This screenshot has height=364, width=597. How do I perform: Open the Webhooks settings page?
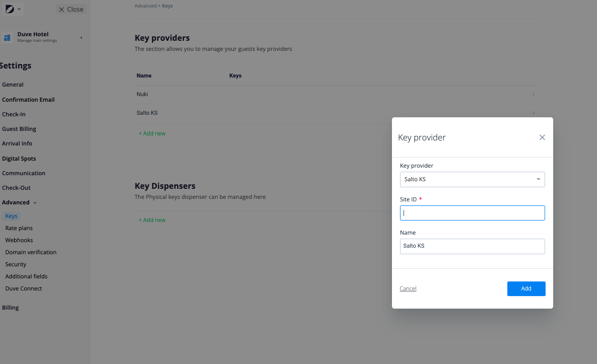click(x=19, y=240)
